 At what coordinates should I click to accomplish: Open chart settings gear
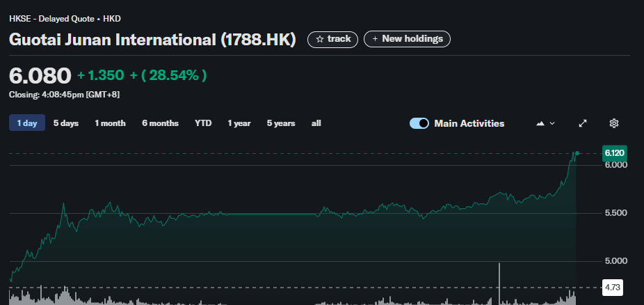[x=614, y=123]
